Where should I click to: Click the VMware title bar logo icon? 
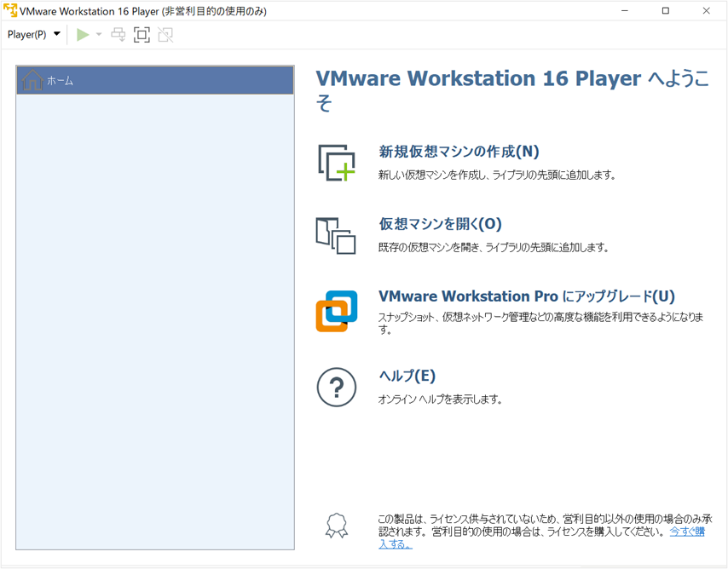9,10
